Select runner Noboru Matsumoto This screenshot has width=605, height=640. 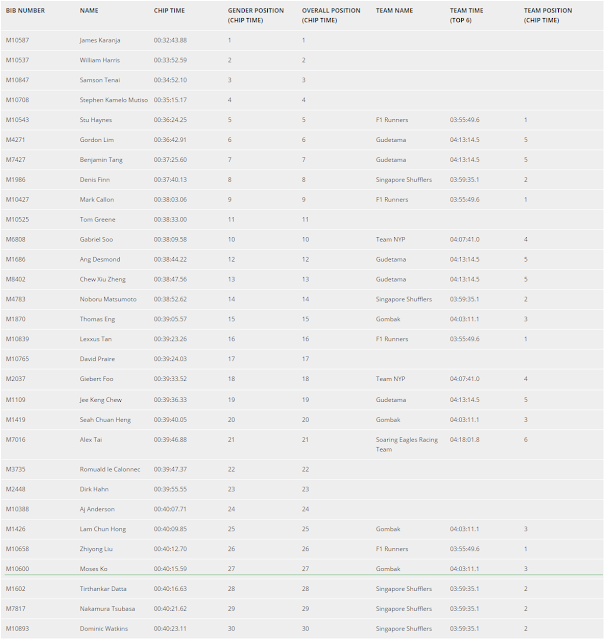108,300
